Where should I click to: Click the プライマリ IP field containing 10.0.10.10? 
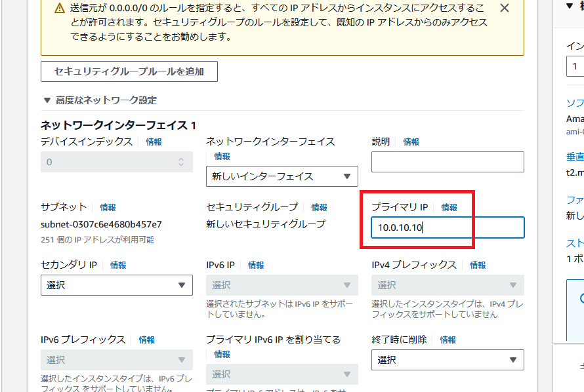pyautogui.click(x=448, y=227)
